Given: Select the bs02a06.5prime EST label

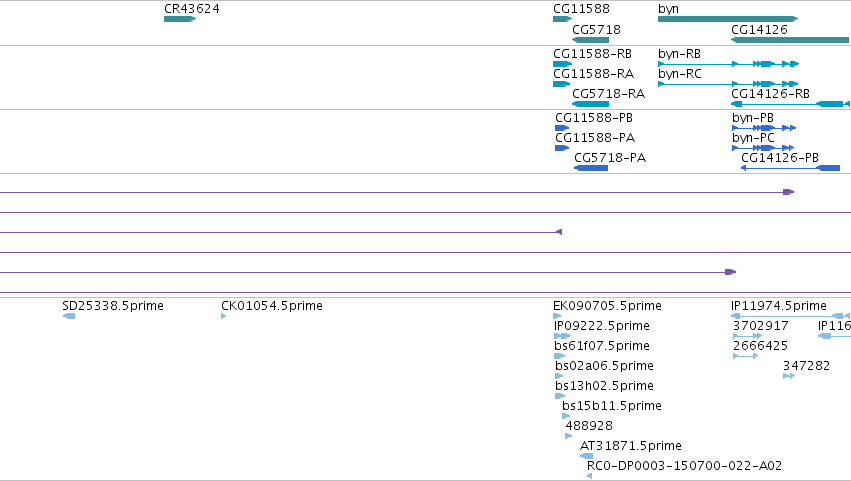Looking at the screenshot, I should pyautogui.click(x=604, y=366).
